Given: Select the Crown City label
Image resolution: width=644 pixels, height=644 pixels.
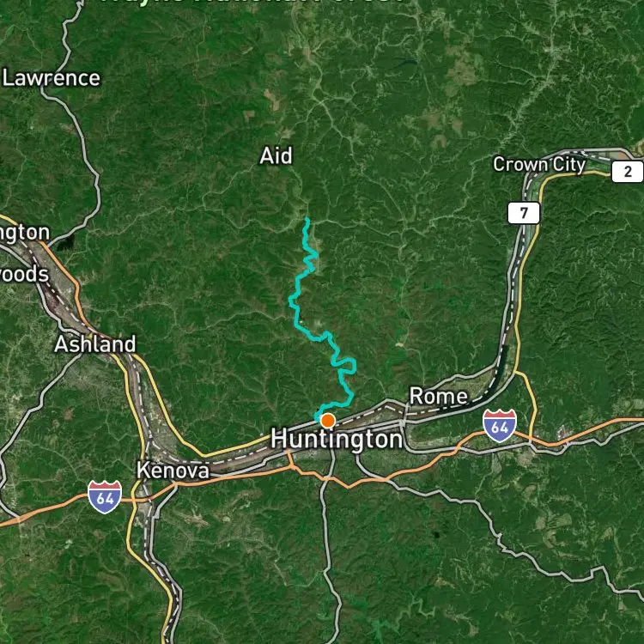Looking at the screenshot, I should [539, 165].
